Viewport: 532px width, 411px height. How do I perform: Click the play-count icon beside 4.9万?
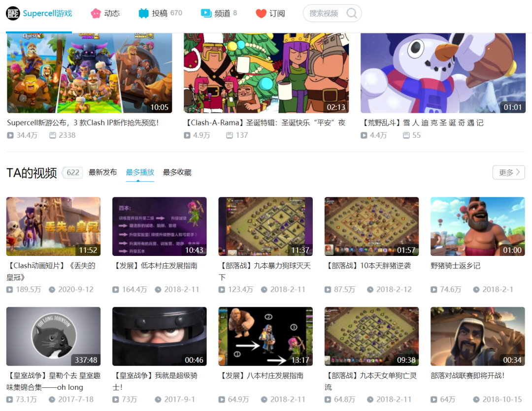187,135
